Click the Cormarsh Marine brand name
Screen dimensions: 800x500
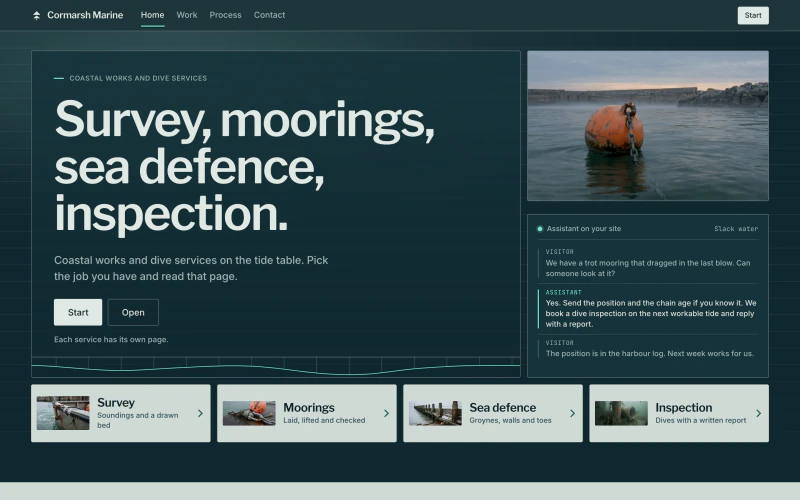pyautogui.click(x=85, y=15)
